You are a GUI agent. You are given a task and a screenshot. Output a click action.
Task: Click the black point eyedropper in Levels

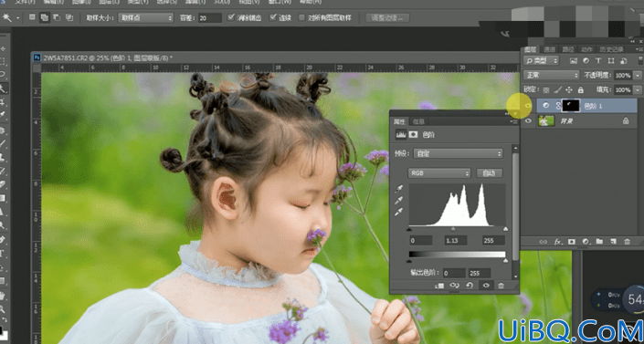399,189
